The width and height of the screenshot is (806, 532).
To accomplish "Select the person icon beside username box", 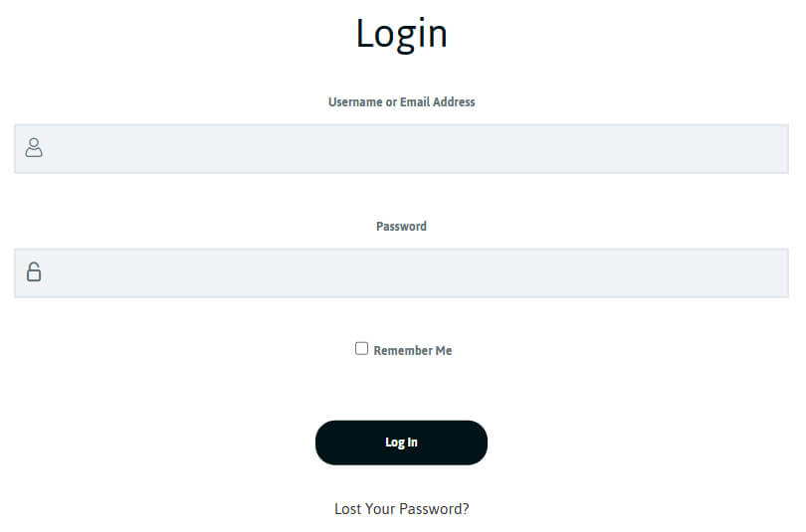I will tap(34, 147).
